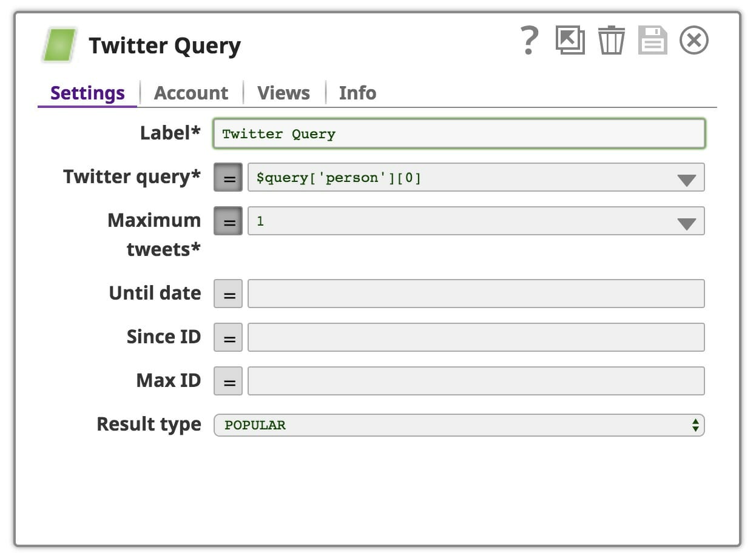
Task: Open the Result type POPULAR dropdown
Action: click(459, 425)
